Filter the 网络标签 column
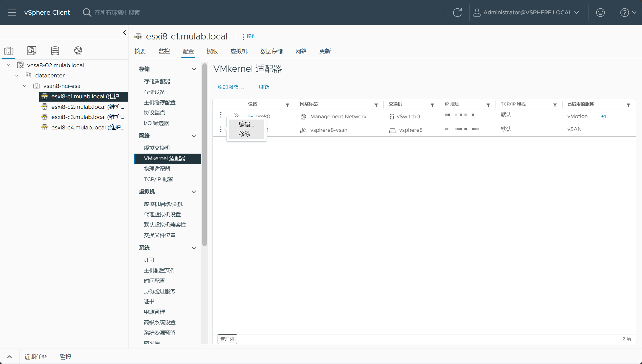This screenshot has height=364, width=642. (376, 105)
